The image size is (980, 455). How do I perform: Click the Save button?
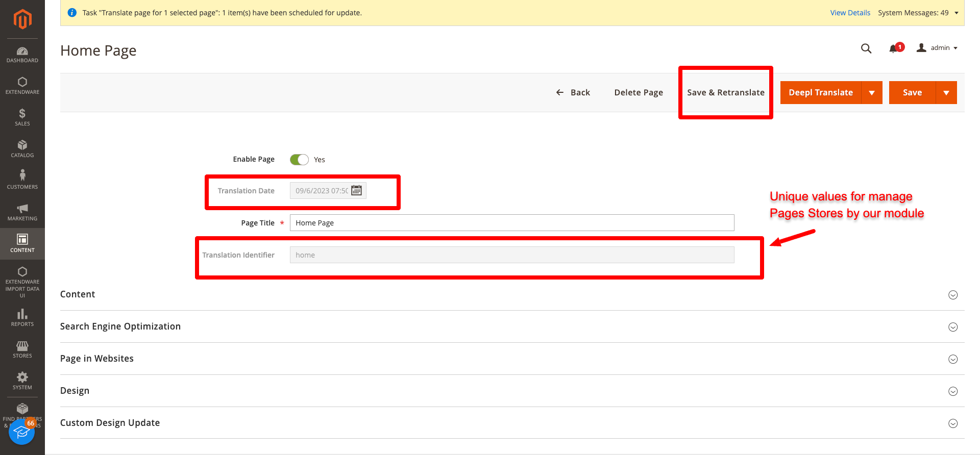tap(912, 92)
